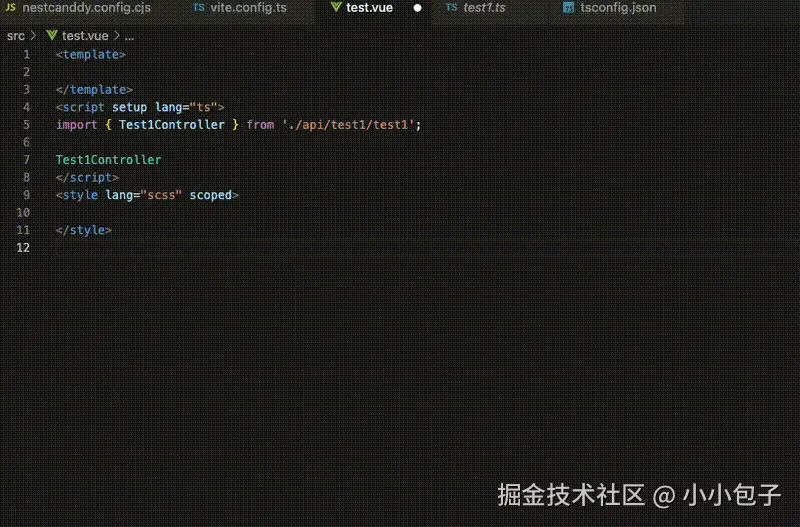The width and height of the screenshot is (800, 527).
Task: Click the './api/test1/test1' import path
Action: 348,125
